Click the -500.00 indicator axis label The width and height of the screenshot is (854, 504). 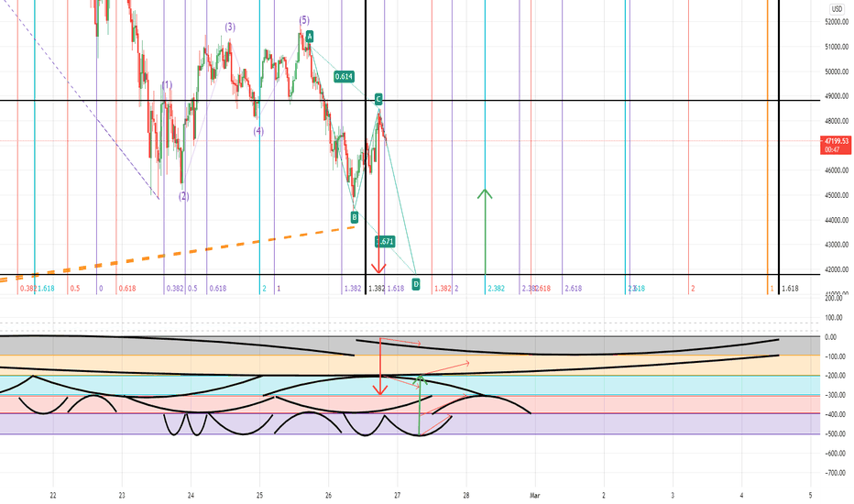coord(835,434)
